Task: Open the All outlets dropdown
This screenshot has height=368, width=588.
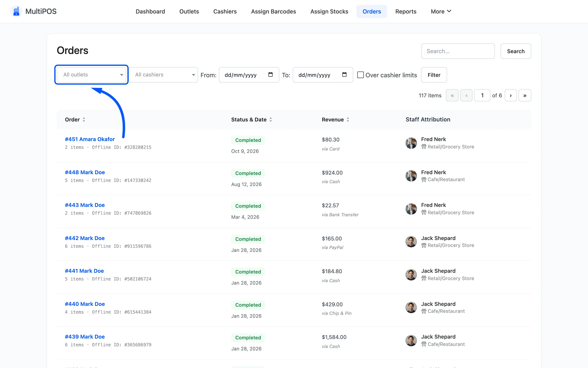Action: pyautogui.click(x=91, y=75)
